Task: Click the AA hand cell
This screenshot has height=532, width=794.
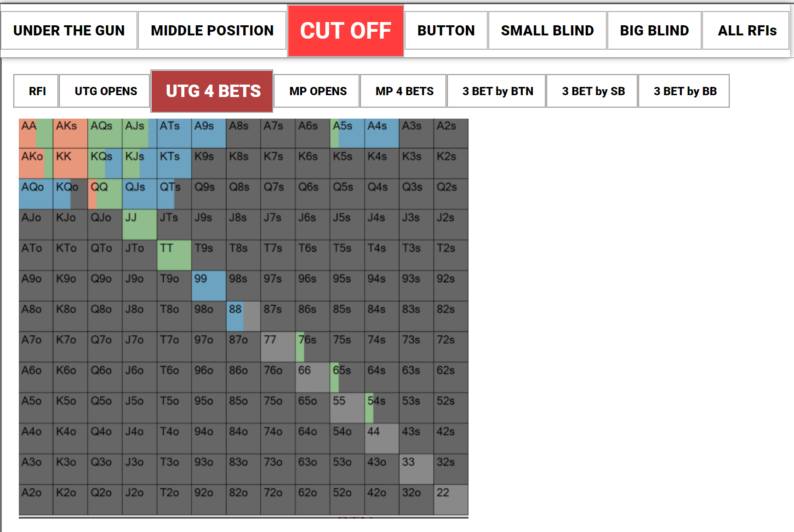Action: tap(36, 133)
